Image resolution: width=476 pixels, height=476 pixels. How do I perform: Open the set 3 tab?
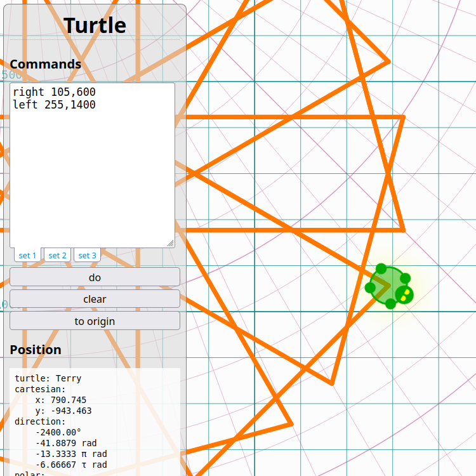tap(87, 255)
